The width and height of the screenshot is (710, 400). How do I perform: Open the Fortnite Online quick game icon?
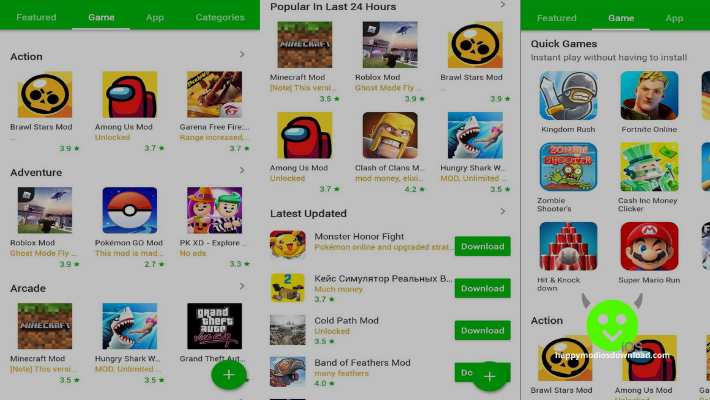point(649,95)
